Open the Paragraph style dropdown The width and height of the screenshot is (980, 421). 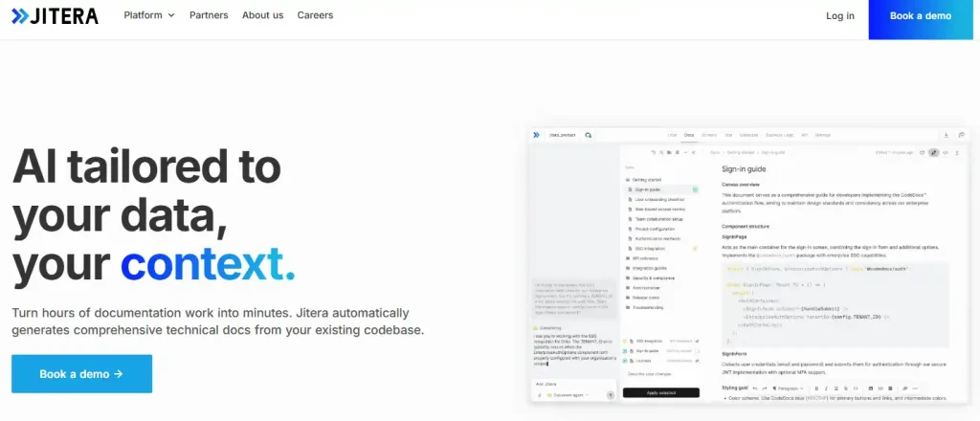(x=789, y=388)
